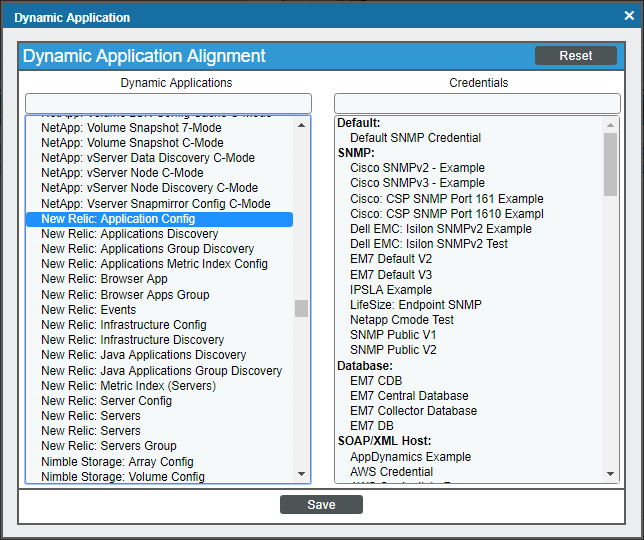This screenshot has width=644, height=540.
Task: Choose EM7 DB database credential
Action: tap(372, 426)
